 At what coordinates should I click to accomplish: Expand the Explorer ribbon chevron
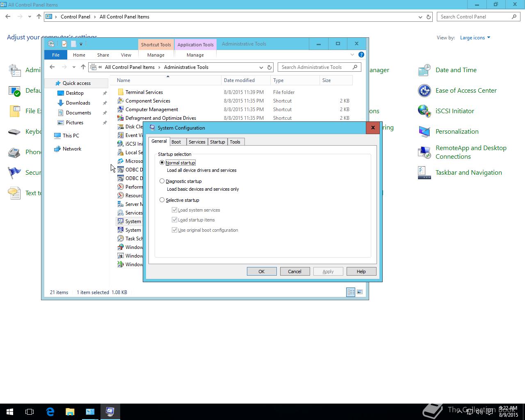(352, 55)
